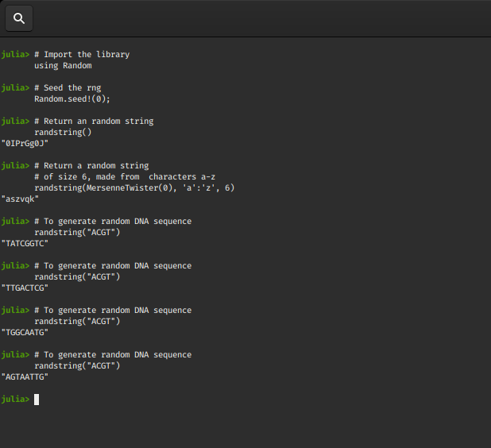Click the first julia> prompt label
Screen dimensions: 491x448
(15, 55)
